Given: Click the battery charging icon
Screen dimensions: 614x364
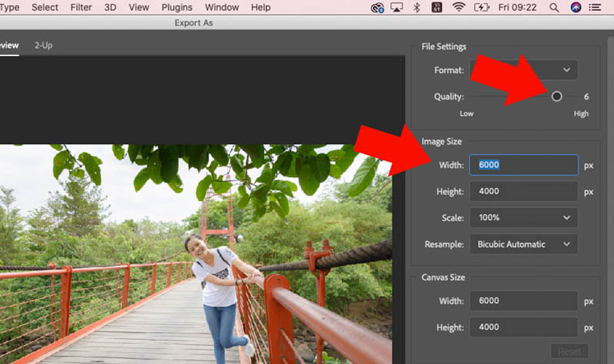Looking at the screenshot, I should 482,7.
